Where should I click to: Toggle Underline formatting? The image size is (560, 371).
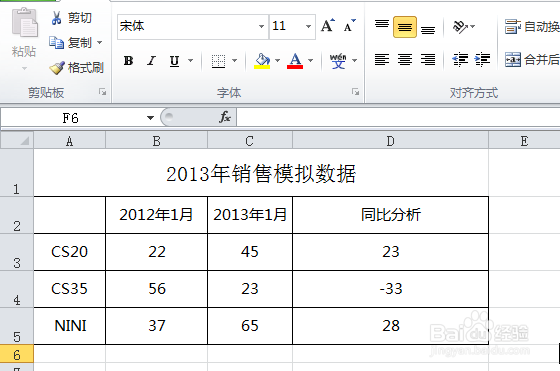pyautogui.click(x=174, y=61)
